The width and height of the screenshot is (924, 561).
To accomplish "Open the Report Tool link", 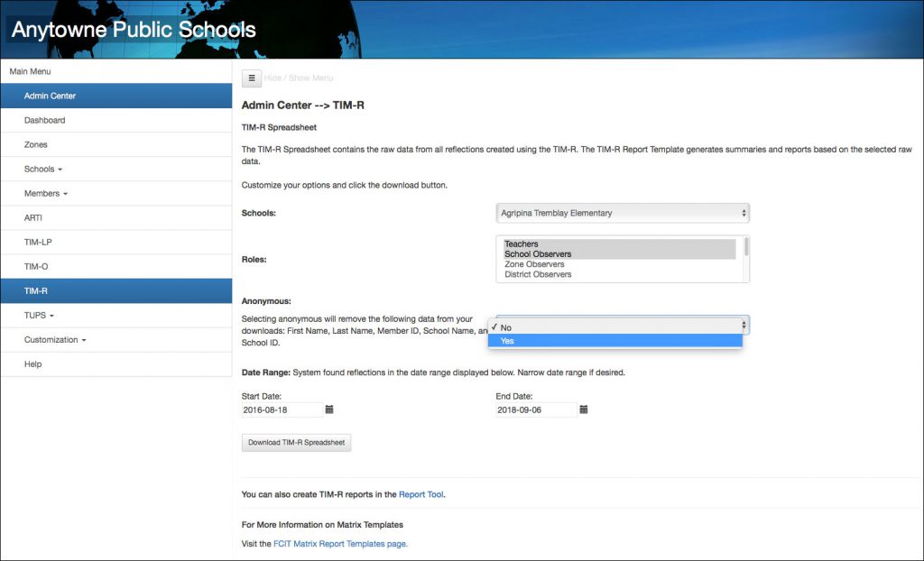I will (420, 494).
